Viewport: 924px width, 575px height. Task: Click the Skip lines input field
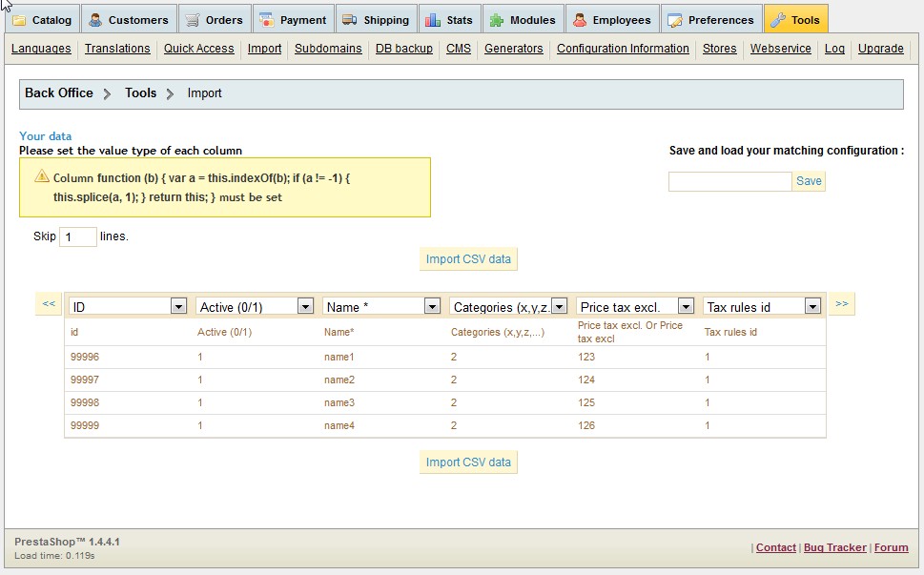78,236
